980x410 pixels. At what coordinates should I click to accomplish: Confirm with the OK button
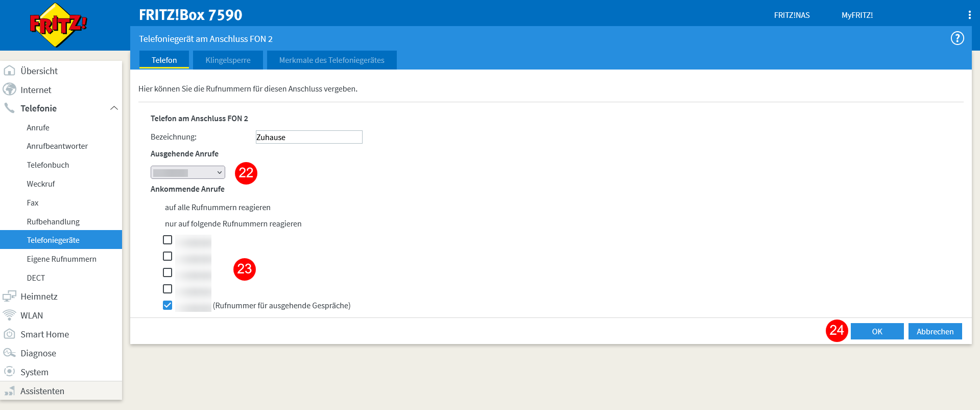pyautogui.click(x=877, y=331)
